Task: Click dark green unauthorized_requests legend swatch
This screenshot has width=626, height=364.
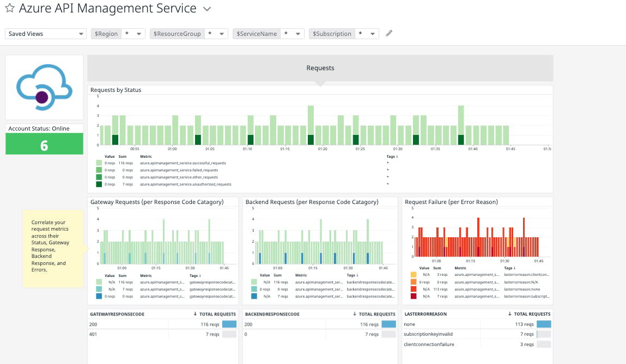Action: pyautogui.click(x=99, y=184)
